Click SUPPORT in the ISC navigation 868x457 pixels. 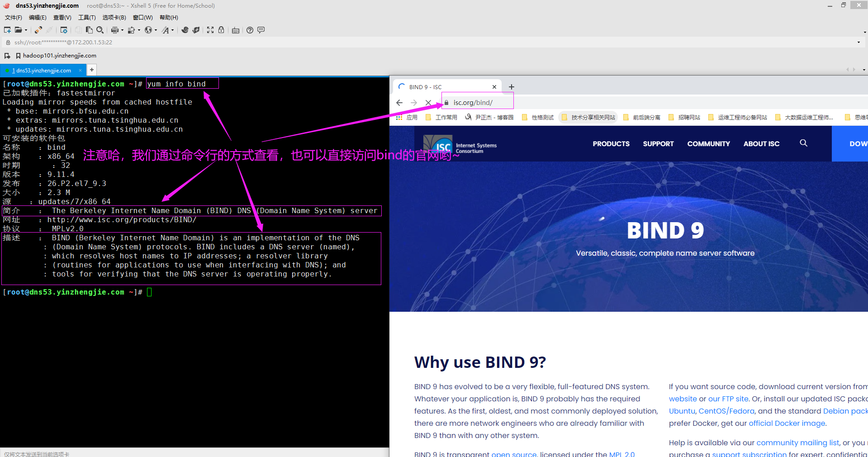658,144
